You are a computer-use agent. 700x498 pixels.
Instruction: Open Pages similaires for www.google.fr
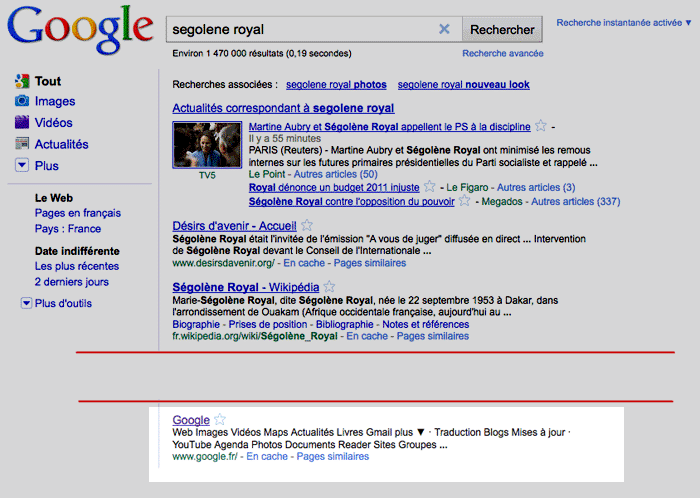coord(333,456)
